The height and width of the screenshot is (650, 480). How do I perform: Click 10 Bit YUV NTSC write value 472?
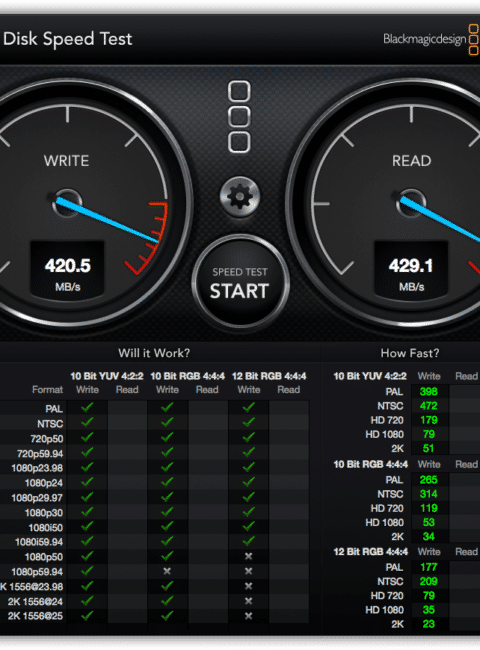(x=429, y=406)
